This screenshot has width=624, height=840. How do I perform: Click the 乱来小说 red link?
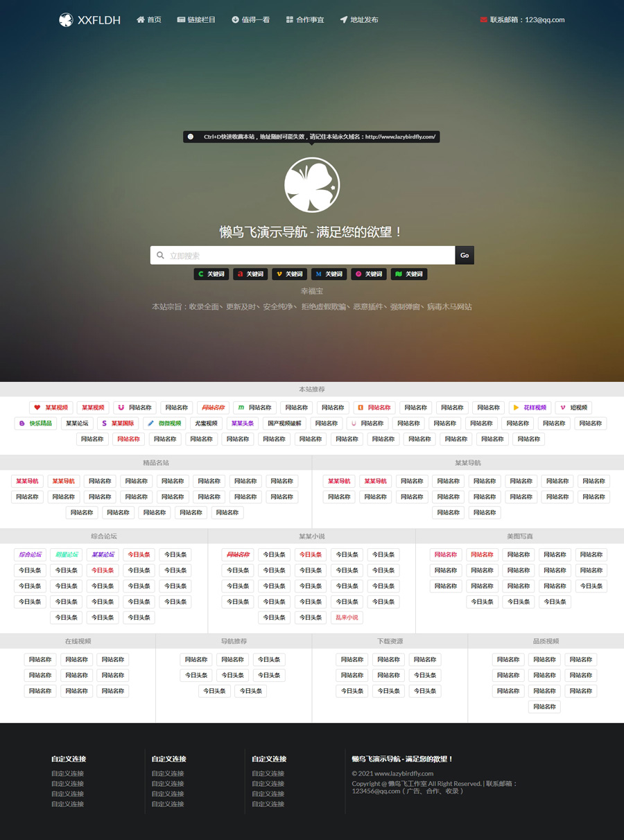347,618
